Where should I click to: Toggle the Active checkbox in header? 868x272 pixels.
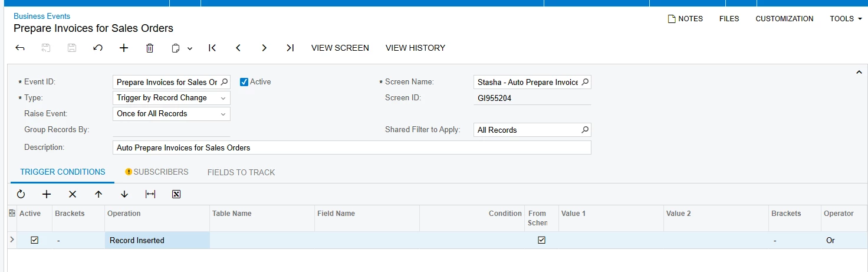point(244,82)
